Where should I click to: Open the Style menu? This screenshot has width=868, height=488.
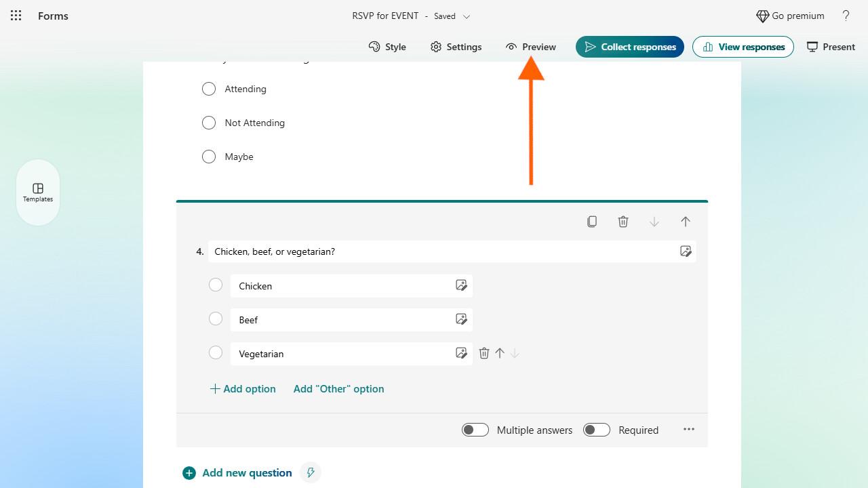pos(387,47)
